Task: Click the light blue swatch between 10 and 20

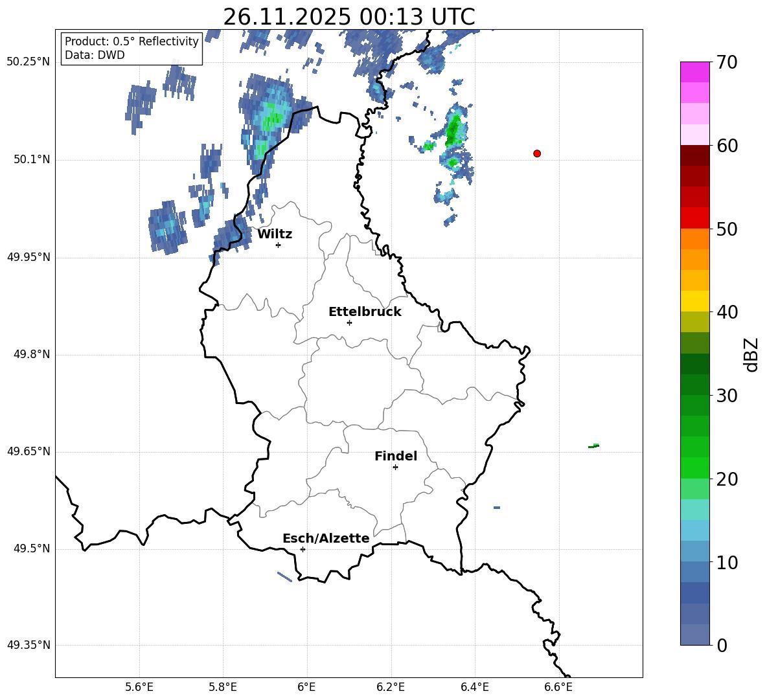Action: (x=695, y=530)
